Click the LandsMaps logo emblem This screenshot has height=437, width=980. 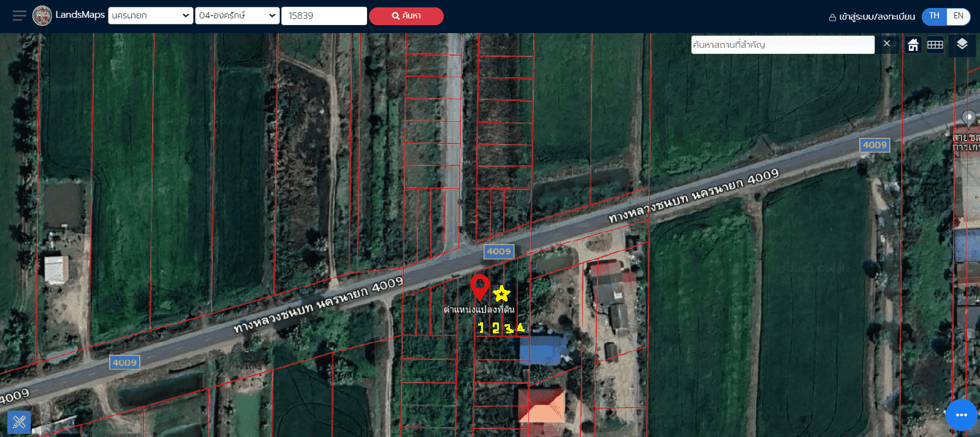[42, 16]
